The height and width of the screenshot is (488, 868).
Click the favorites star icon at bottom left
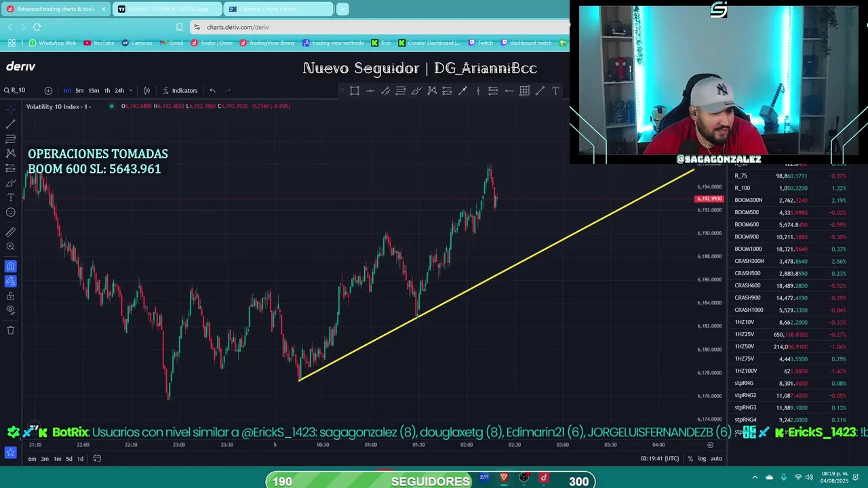point(11,452)
